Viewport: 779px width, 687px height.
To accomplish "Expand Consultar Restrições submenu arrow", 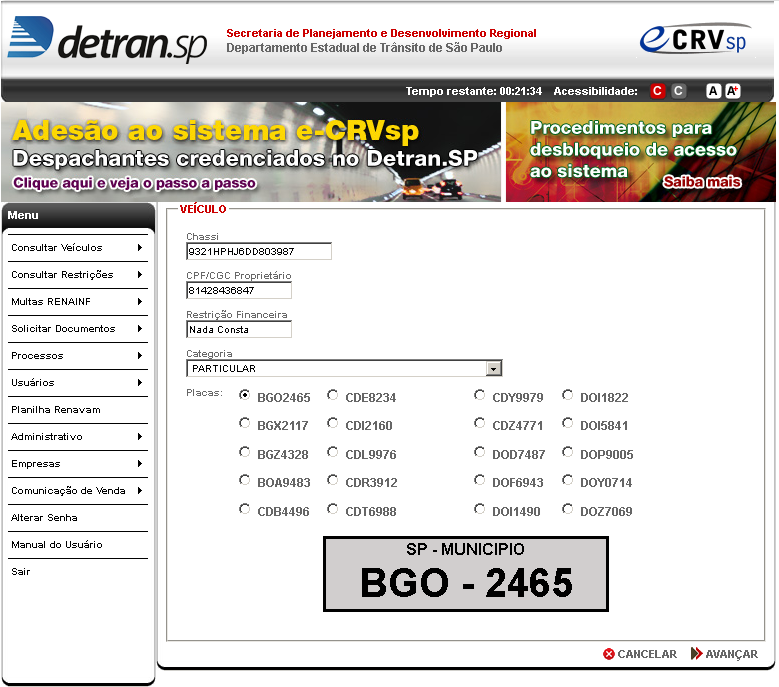I will 140,274.
